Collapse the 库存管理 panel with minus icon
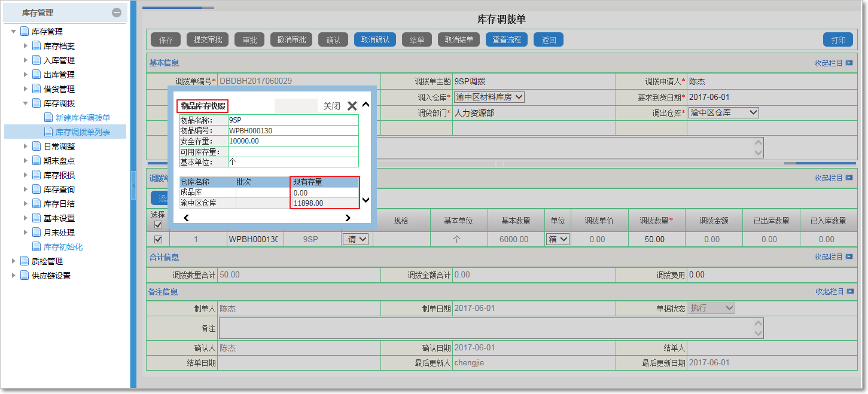This screenshot has width=868, height=394. (x=117, y=13)
